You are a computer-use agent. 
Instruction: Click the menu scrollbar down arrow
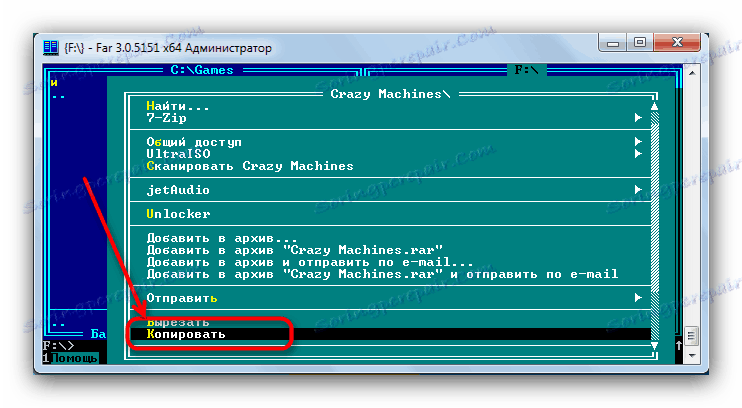point(654,346)
